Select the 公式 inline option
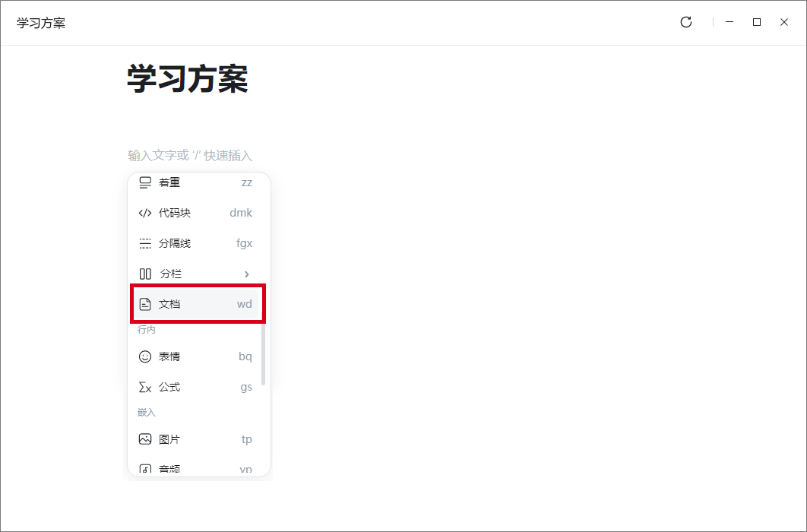Image resolution: width=807 pixels, height=532 pixels. coord(196,387)
